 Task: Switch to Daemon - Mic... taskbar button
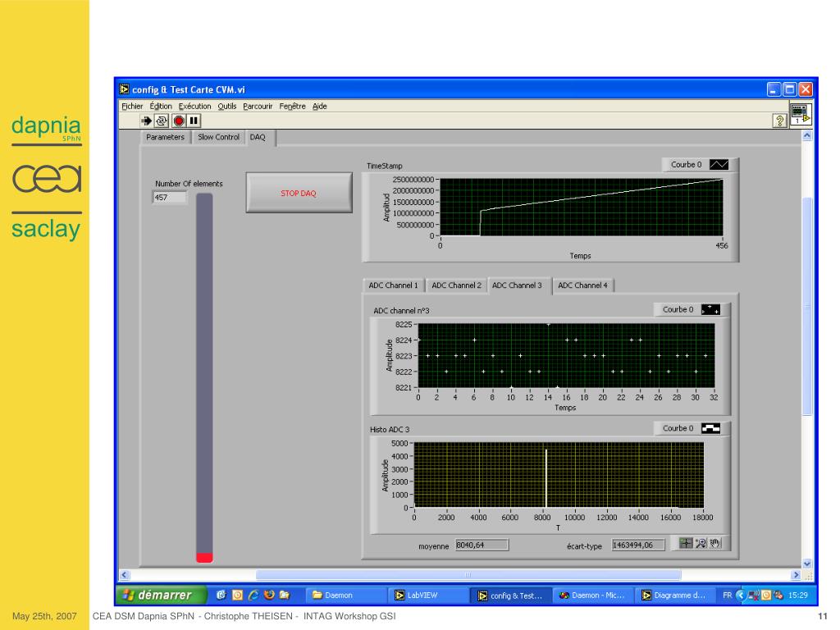[593, 596]
